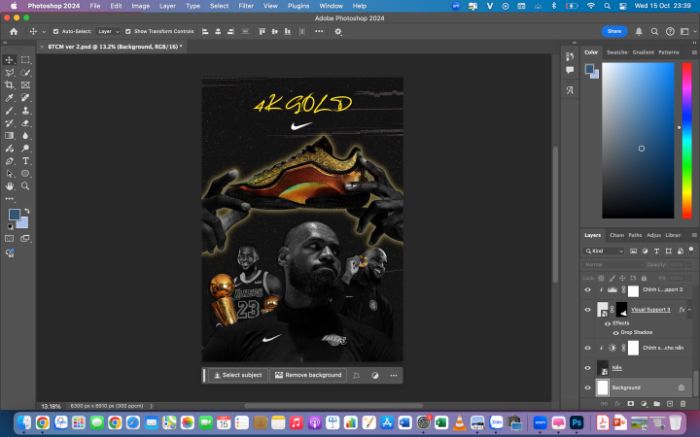Create new adjustment layer icon
Viewport: 700px width, 437px height.
(x=643, y=404)
